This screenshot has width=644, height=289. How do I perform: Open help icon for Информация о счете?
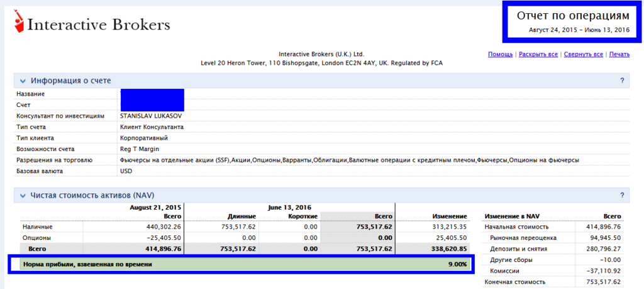coord(622,81)
